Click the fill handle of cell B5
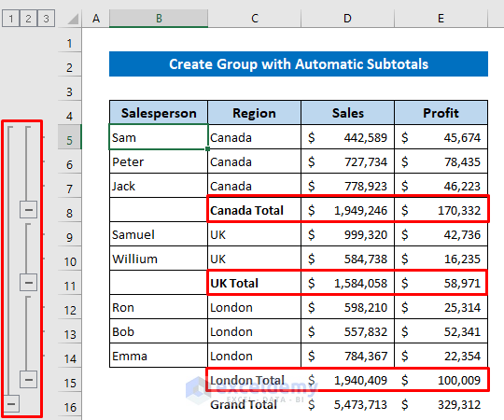Screen dimensions: 504x420 pyautogui.click(x=207, y=148)
